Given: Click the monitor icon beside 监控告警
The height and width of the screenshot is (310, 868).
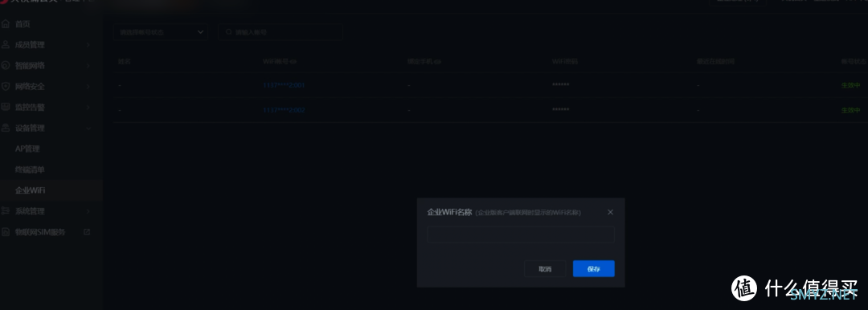Looking at the screenshot, I should coord(6,107).
